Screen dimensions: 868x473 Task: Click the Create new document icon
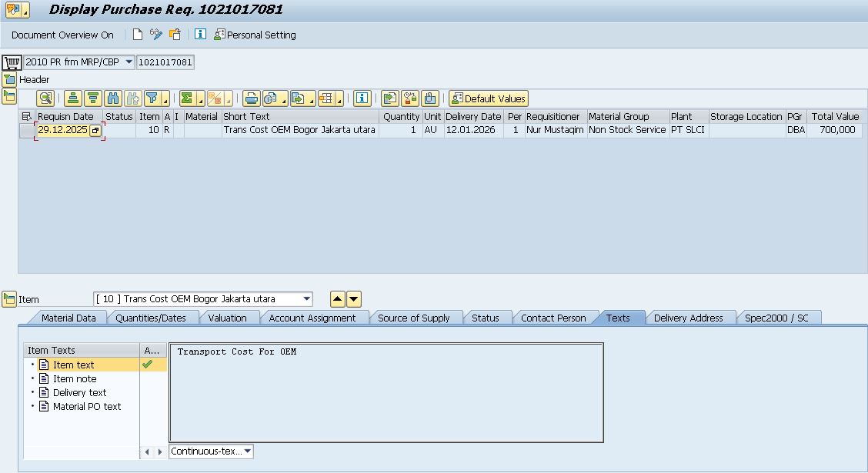(138, 35)
